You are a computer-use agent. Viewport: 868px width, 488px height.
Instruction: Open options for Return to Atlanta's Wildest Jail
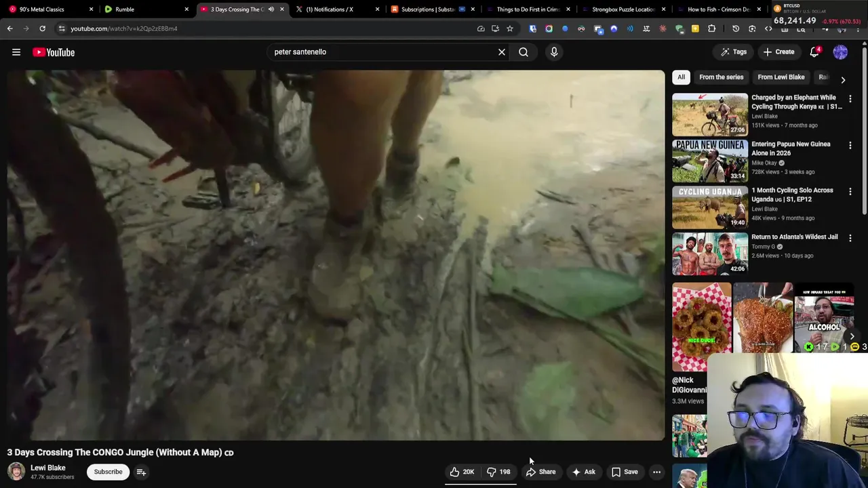(850, 238)
